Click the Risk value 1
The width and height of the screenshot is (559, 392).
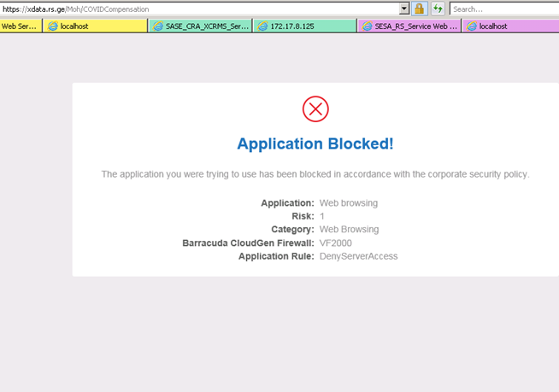click(322, 216)
